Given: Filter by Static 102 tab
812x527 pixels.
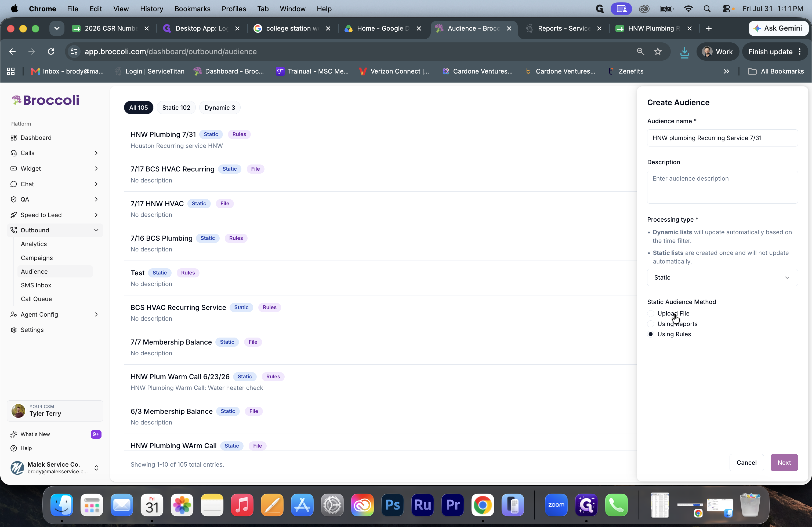Looking at the screenshot, I should [176, 108].
